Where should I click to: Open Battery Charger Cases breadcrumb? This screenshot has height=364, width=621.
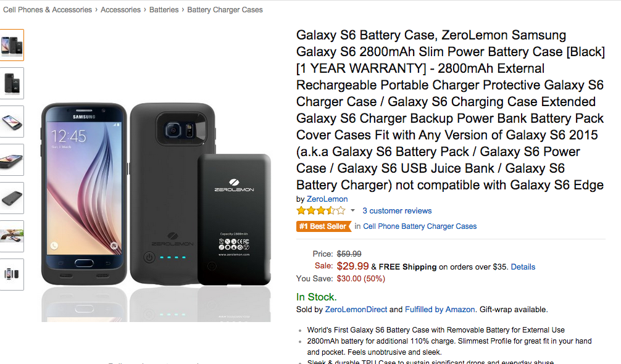pos(225,10)
